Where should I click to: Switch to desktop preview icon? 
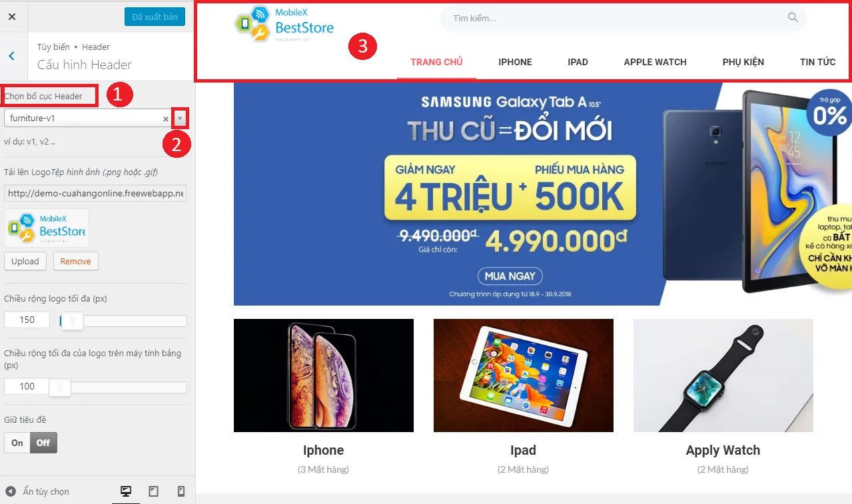tap(125, 491)
